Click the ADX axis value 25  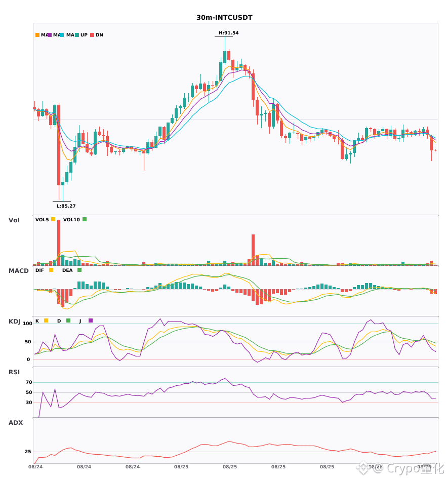click(28, 452)
